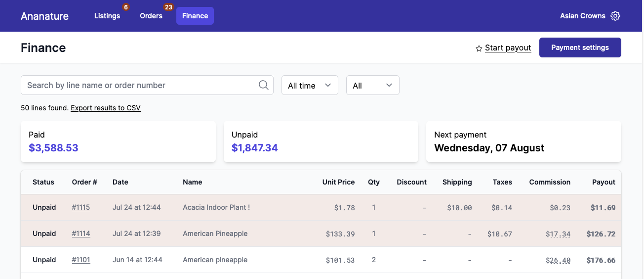Click the Payment settings button

pos(580,47)
